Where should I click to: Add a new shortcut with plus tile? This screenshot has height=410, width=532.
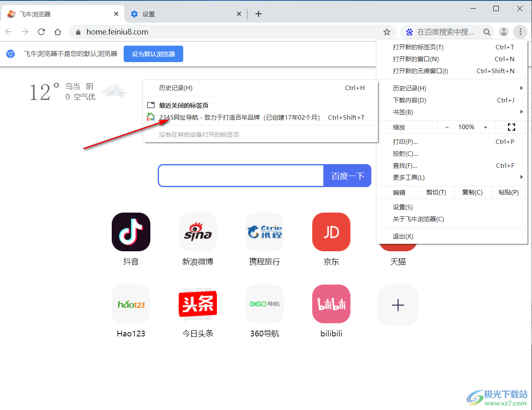398,305
